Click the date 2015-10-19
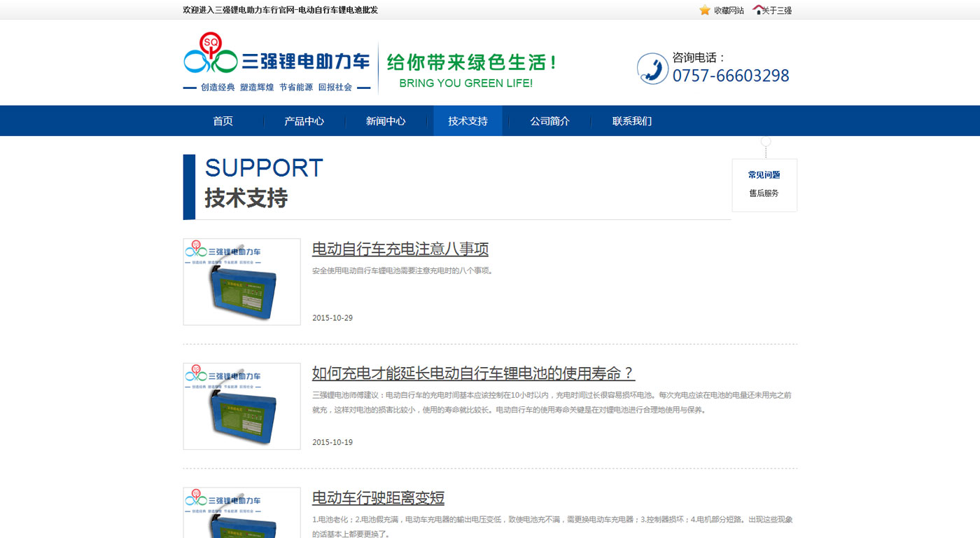Image resolution: width=980 pixels, height=538 pixels. point(332,443)
